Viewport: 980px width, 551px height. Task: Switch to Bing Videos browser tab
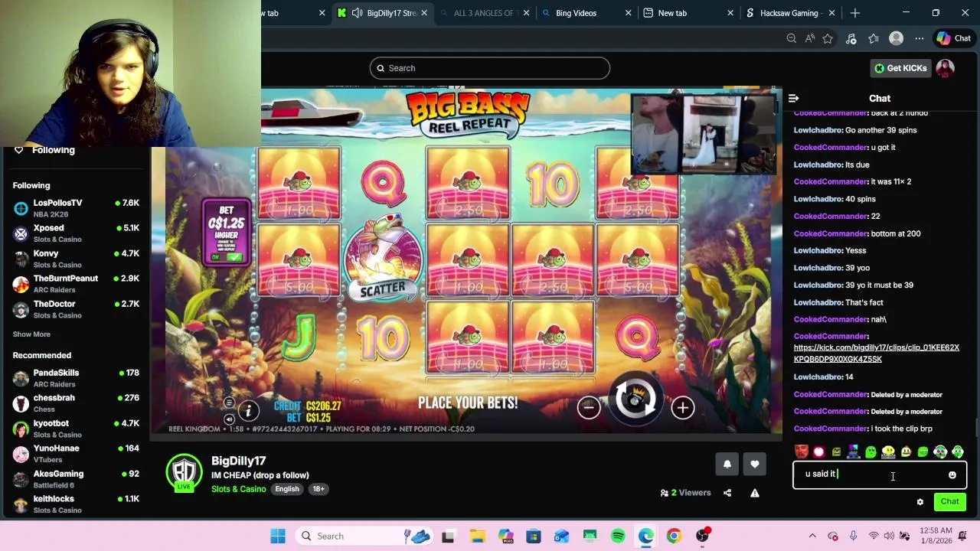[x=586, y=13]
